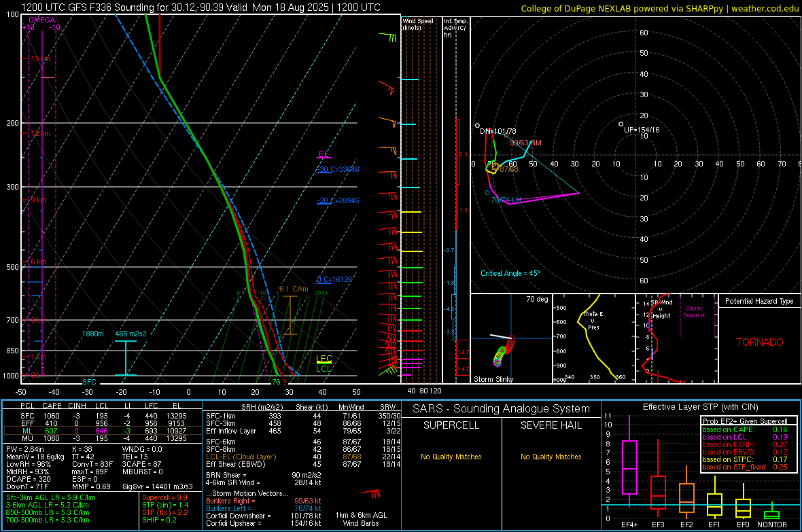The height and width of the screenshot is (532, 802).
Task: Click the -30 C=33646' level label
Action: (x=338, y=169)
